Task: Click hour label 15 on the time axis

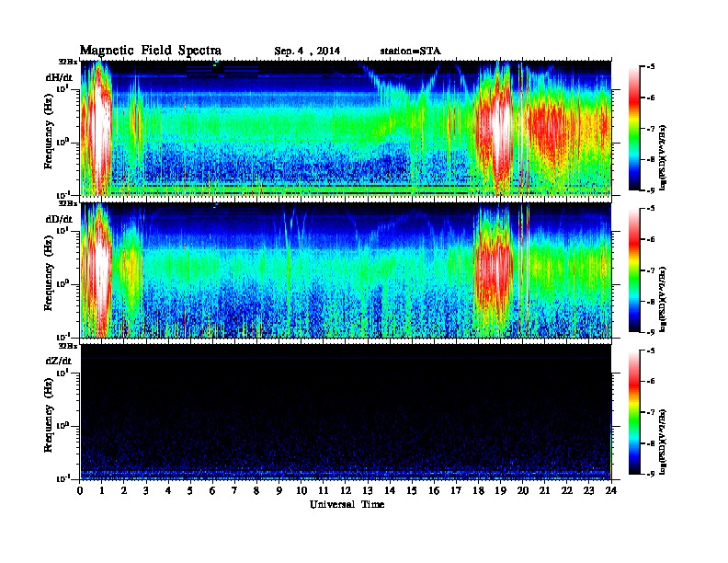Action: pyautogui.click(x=412, y=490)
